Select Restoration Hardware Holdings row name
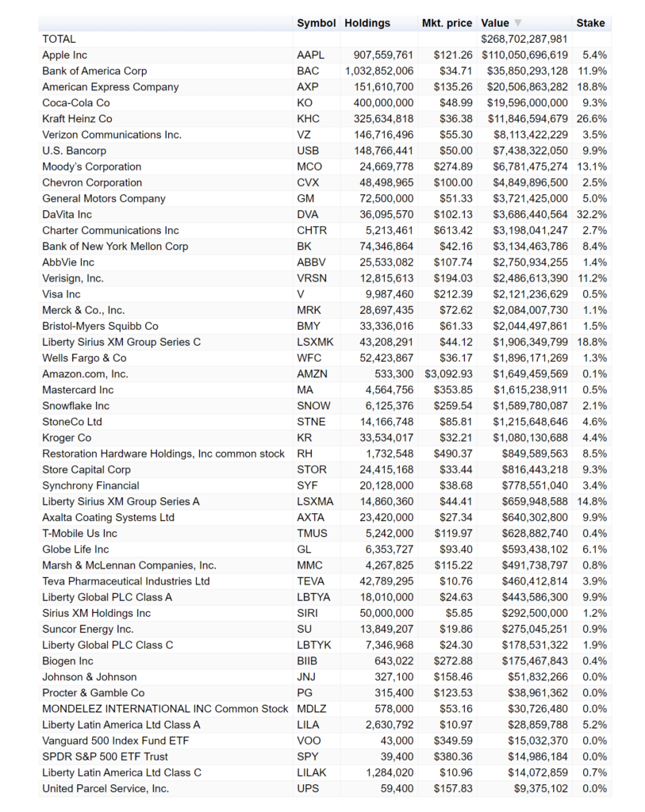 point(163,454)
